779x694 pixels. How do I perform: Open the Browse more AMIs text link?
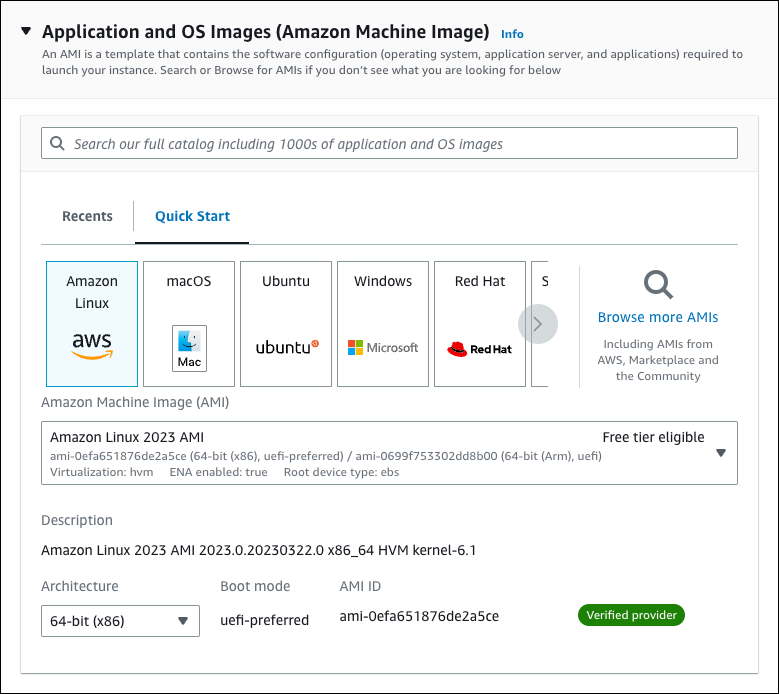(x=658, y=317)
